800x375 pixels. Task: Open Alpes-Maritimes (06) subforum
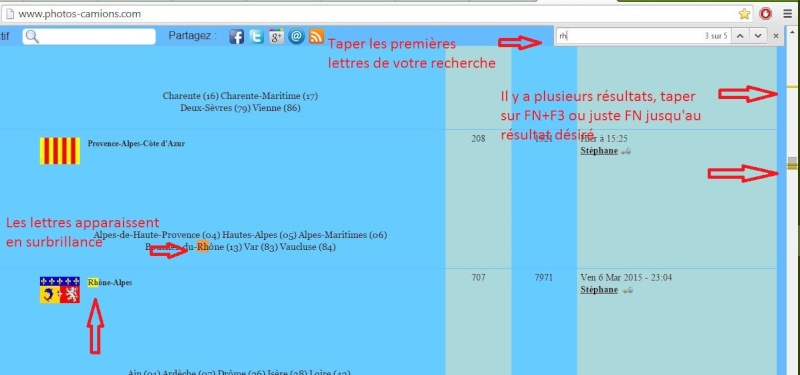coord(343,235)
